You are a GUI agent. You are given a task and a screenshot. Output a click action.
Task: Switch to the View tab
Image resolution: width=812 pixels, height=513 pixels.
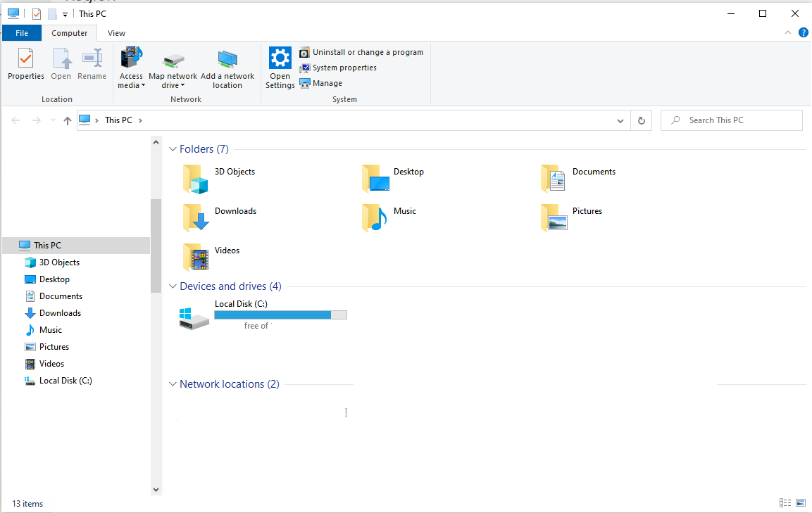tap(115, 32)
